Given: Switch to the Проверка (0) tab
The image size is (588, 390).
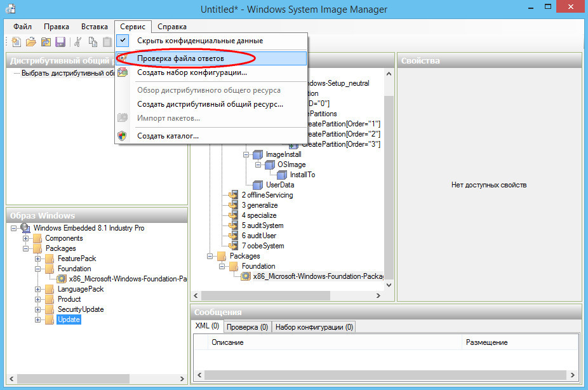Looking at the screenshot, I should click(247, 327).
